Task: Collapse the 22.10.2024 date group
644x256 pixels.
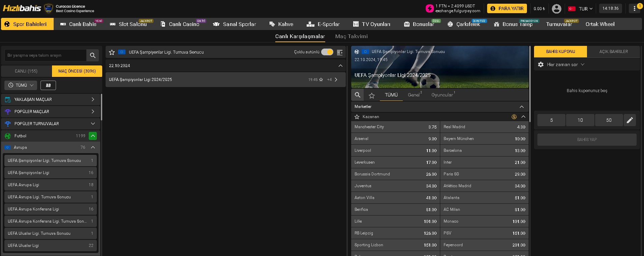Action: [340, 66]
